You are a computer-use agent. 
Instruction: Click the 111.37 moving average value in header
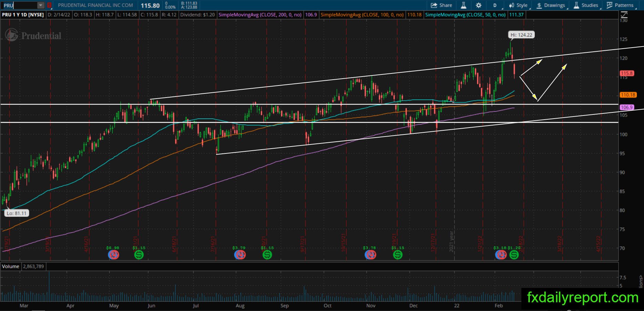(517, 15)
